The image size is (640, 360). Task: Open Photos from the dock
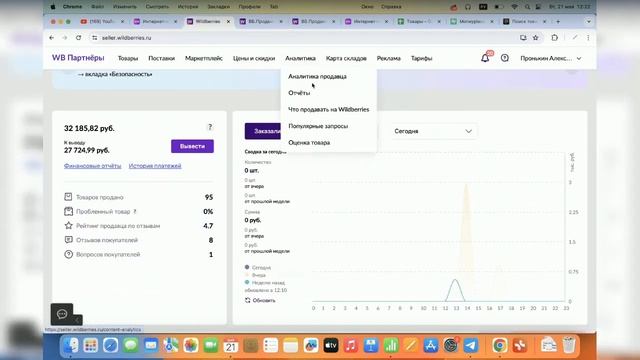(x=191, y=345)
